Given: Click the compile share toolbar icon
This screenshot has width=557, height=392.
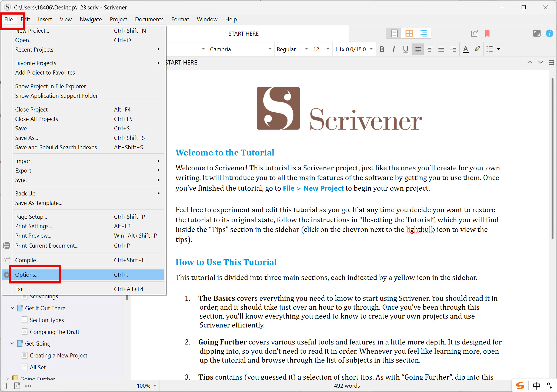Looking at the screenshot, I should [474, 33].
